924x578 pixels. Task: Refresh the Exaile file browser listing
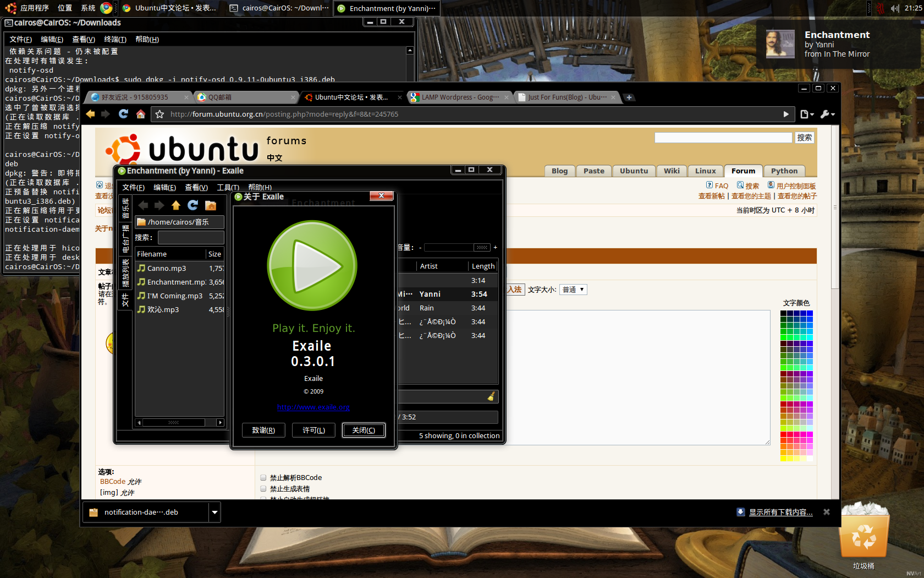pos(193,205)
